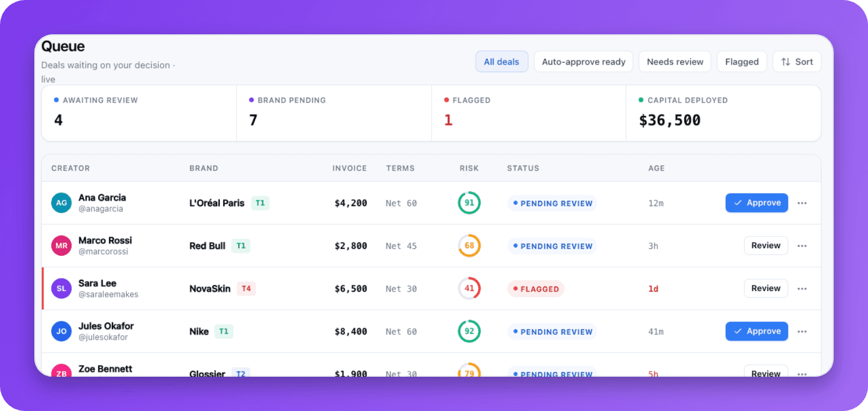Click the risk score 41 ring
This screenshot has width=868, height=411.
(469, 289)
